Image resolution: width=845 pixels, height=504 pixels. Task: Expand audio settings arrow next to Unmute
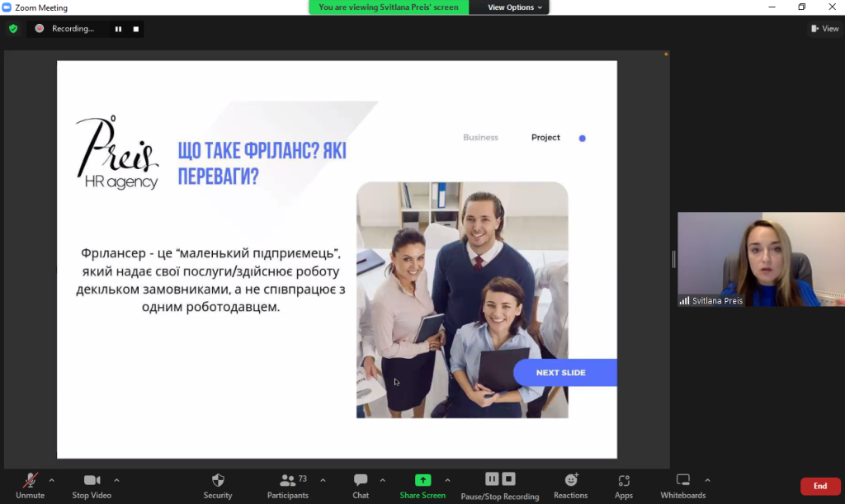[x=51, y=480]
